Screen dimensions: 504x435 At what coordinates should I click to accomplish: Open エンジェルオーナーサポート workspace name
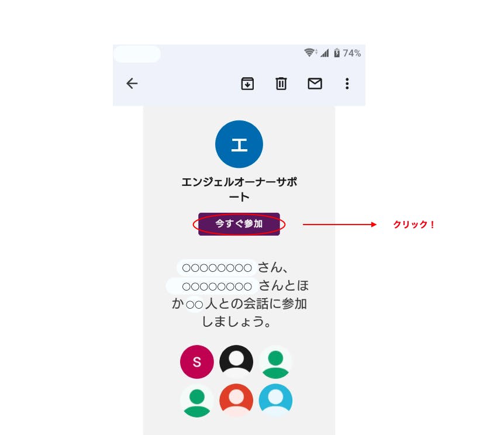point(239,189)
